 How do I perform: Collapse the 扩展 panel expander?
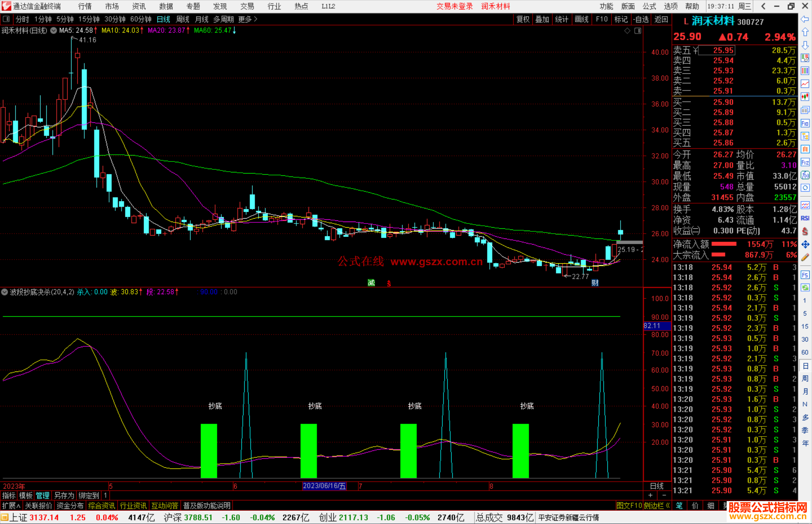pos(11,506)
